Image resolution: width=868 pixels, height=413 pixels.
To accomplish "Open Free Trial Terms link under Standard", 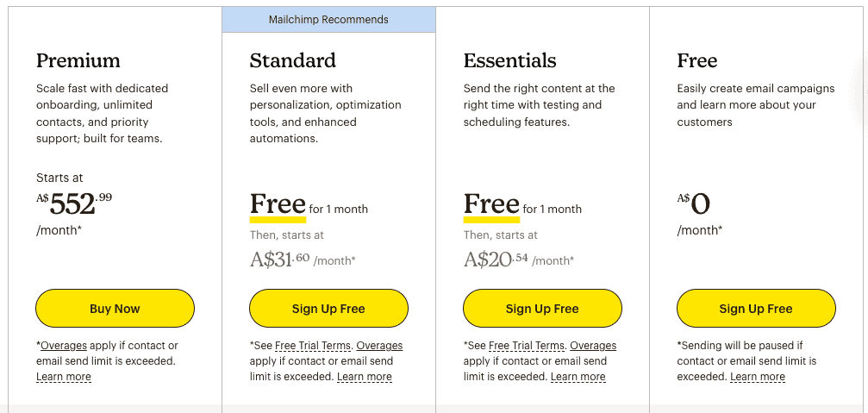I will pos(313,346).
